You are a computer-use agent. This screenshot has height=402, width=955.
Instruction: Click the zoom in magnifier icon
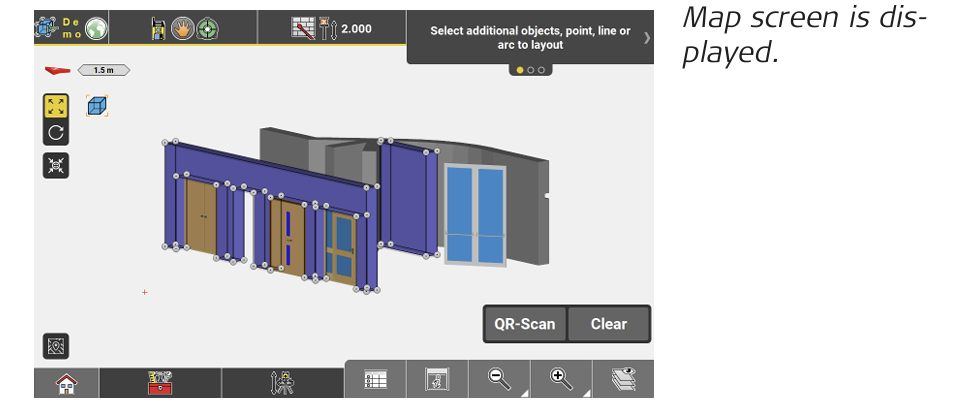click(561, 380)
